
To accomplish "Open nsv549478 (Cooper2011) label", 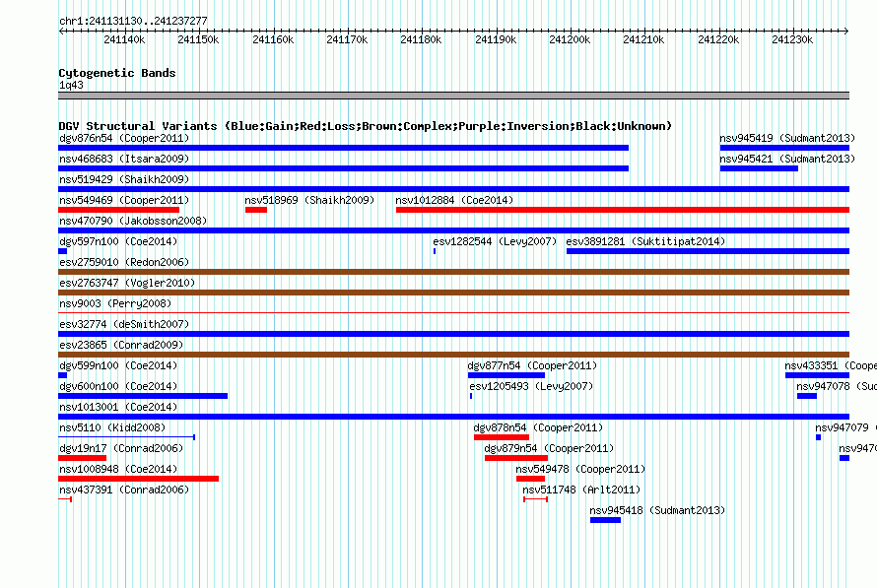I will [580, 469].
